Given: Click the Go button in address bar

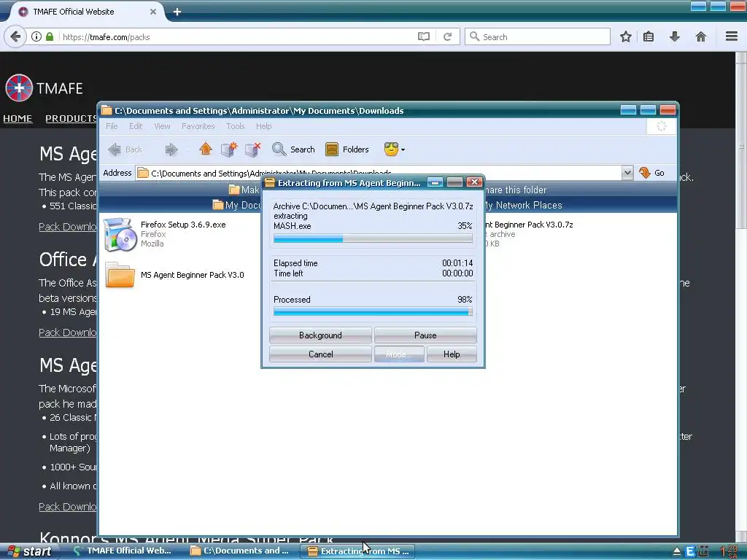Looking at the screenshot, I should 652,173.
